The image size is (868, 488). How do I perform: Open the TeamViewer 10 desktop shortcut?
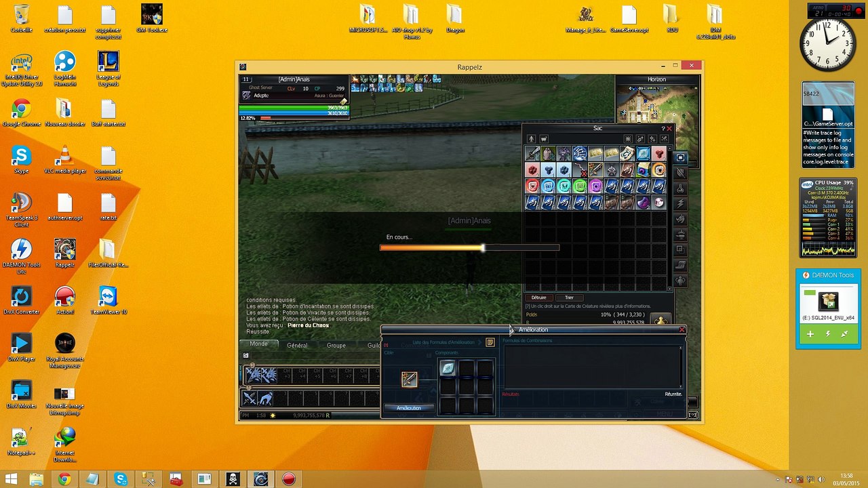[108, 300]
